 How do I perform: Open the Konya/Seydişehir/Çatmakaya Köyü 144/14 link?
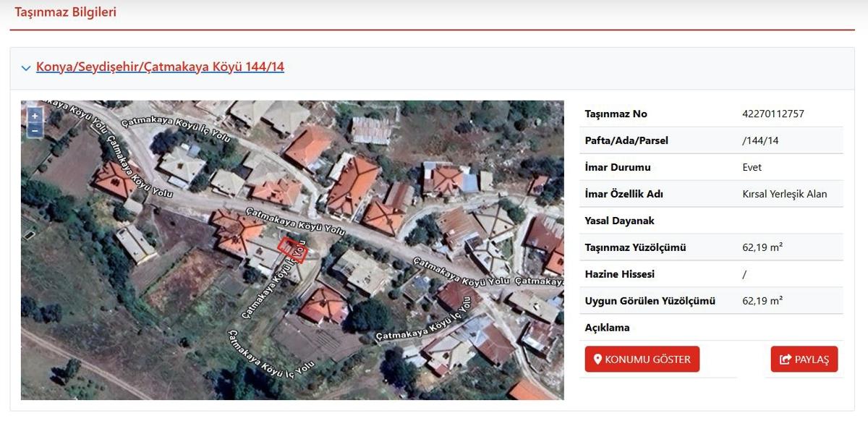tap(160, 67)
